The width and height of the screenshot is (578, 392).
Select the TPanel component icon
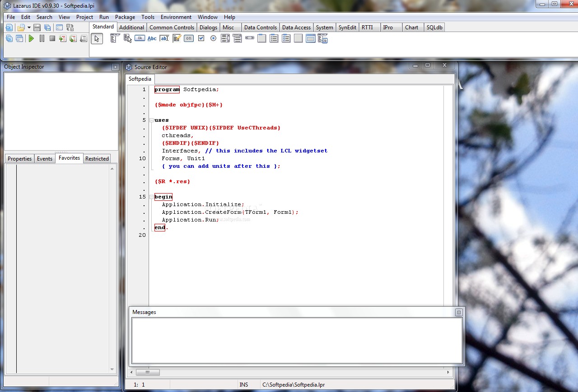coord(298,38)
